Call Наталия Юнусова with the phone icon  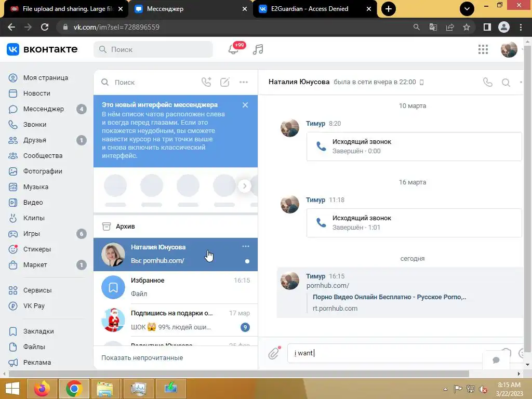[487, 82]
